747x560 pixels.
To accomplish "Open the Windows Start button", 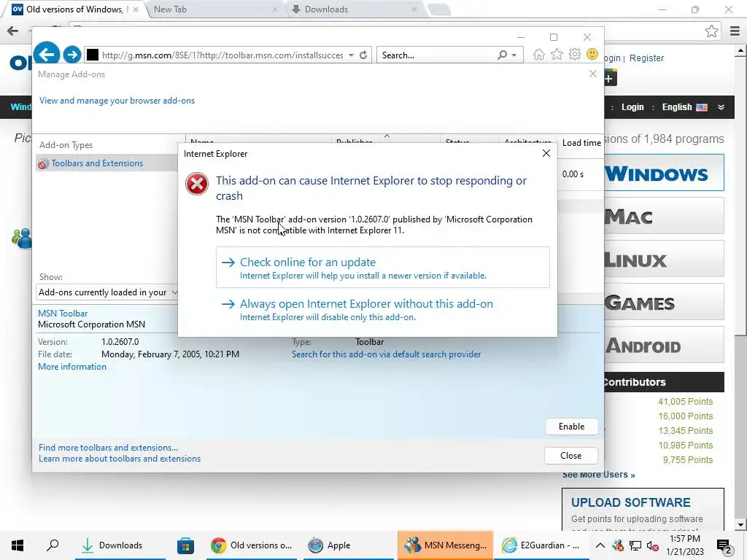I will (18, 545).
